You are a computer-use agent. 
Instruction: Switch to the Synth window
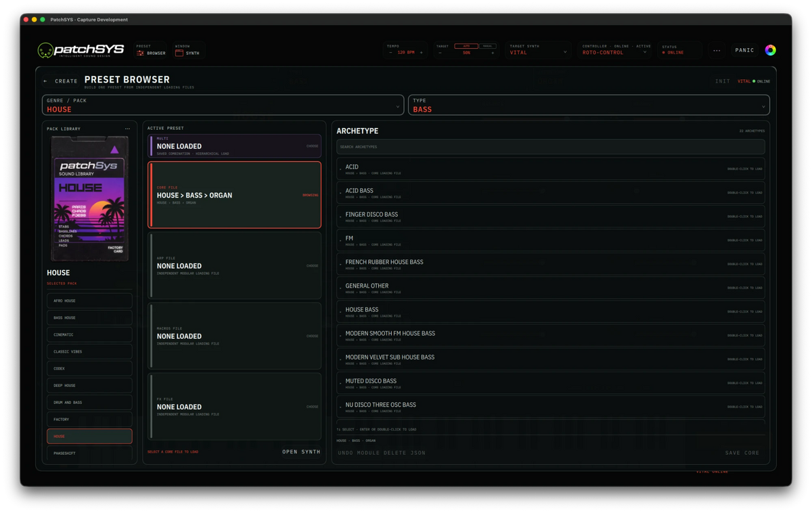click(x=187, y=50)
